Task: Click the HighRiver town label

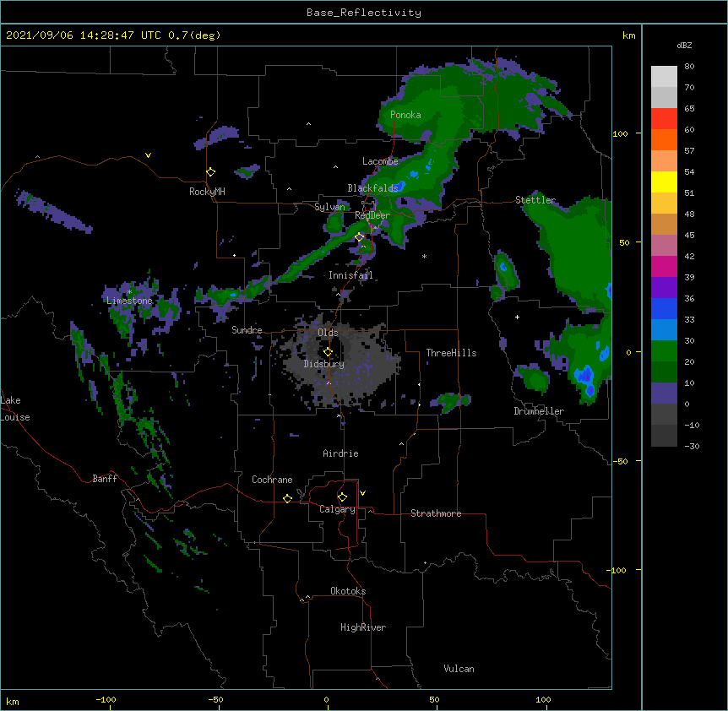Action: [x=363, y=627]
